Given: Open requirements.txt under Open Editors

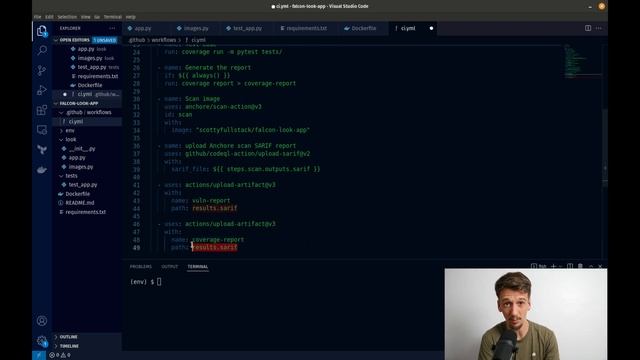Looking at the screenshot, I should pyautogui.click(x=87, y=76).
